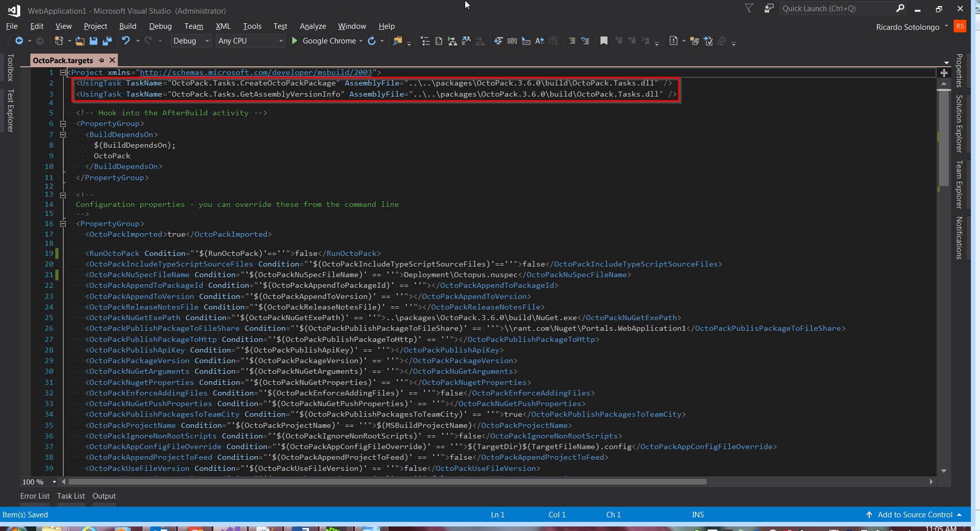980x531 pixels.
Task: Open the Error List tab
Action: pos(35,496)
